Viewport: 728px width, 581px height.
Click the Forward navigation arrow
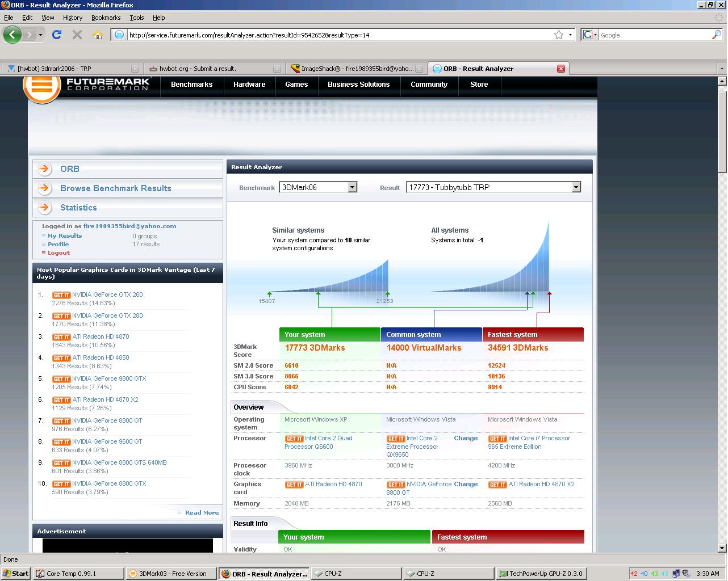[30, 35]
